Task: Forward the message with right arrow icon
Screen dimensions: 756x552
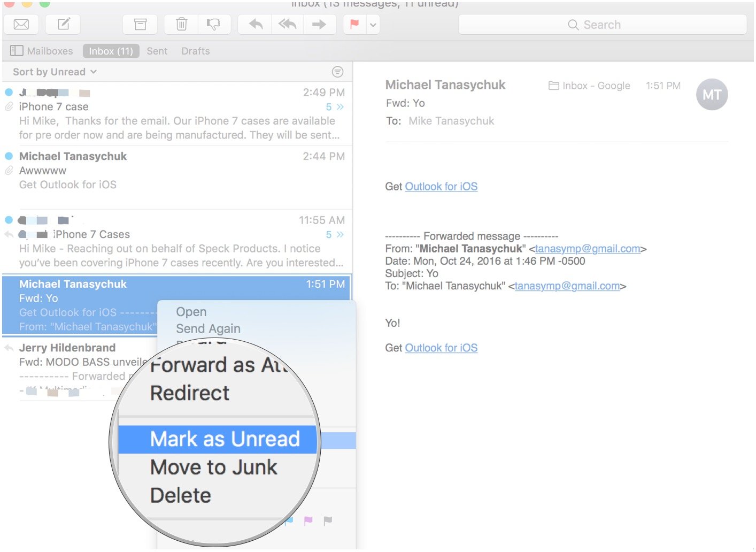Action: pyautogui.click(x=320, y=25)
